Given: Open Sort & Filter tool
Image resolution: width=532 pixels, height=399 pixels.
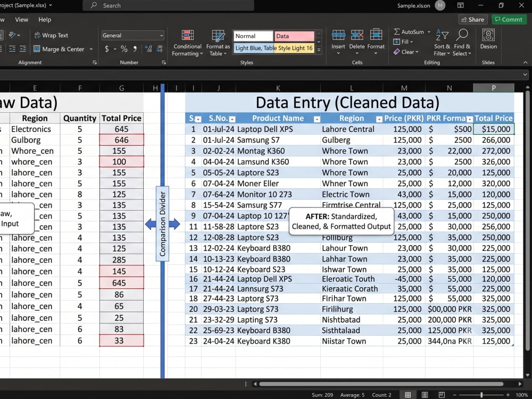Looking at the screenshot, I should [442, 43].
